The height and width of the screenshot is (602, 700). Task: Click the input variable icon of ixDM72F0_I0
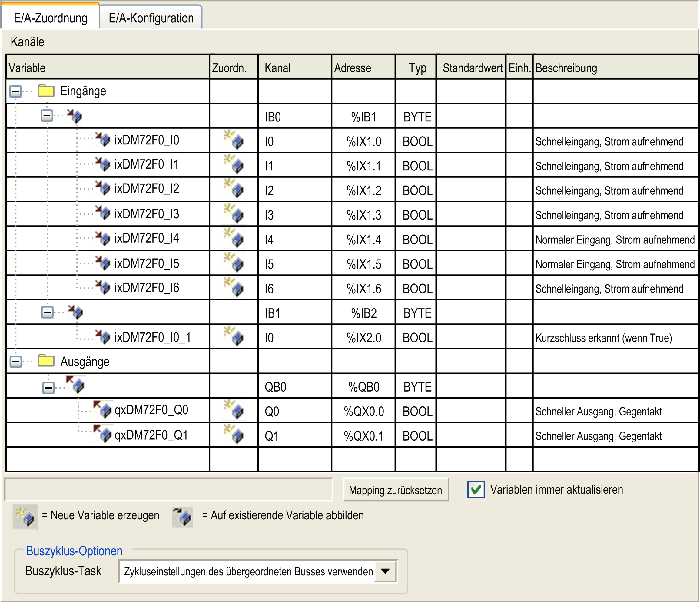102,139
